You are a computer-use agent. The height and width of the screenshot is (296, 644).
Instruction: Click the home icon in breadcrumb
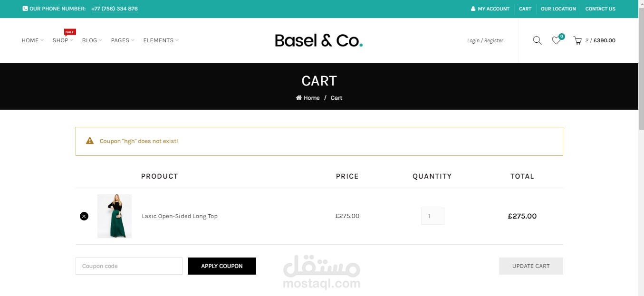(x=299, y=98)
